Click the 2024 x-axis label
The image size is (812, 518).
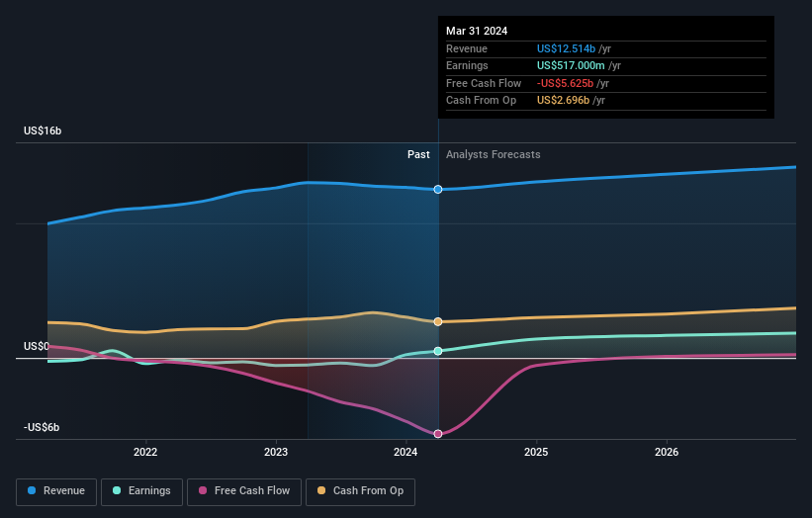406,452
